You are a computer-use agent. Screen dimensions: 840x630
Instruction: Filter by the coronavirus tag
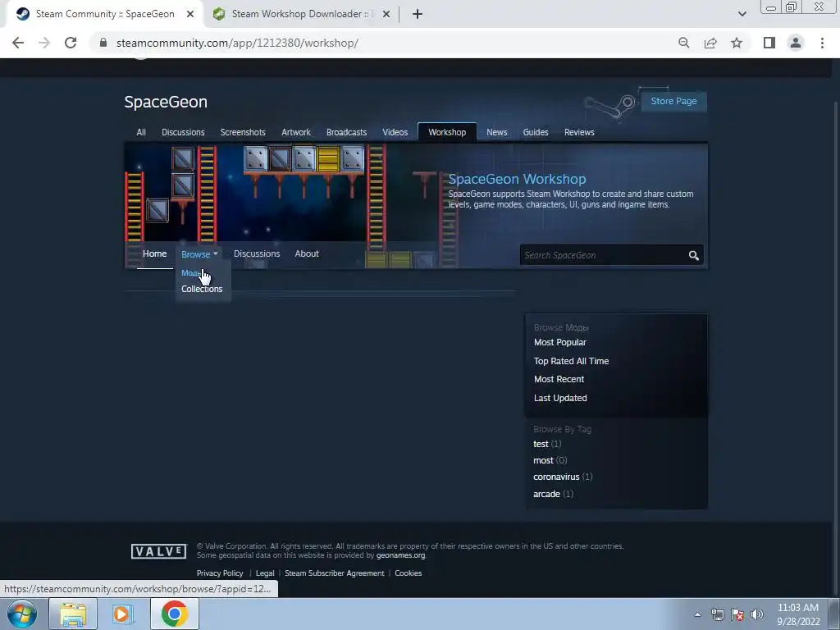556,477
